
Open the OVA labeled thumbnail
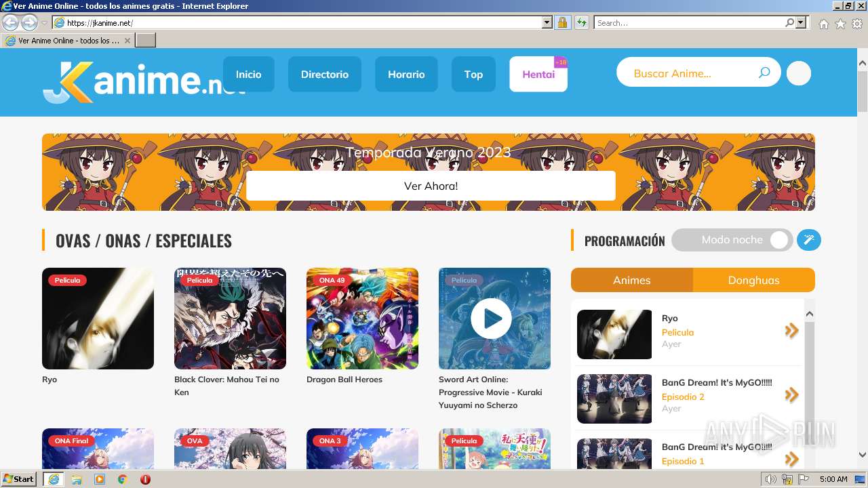(x=230, y=449)
